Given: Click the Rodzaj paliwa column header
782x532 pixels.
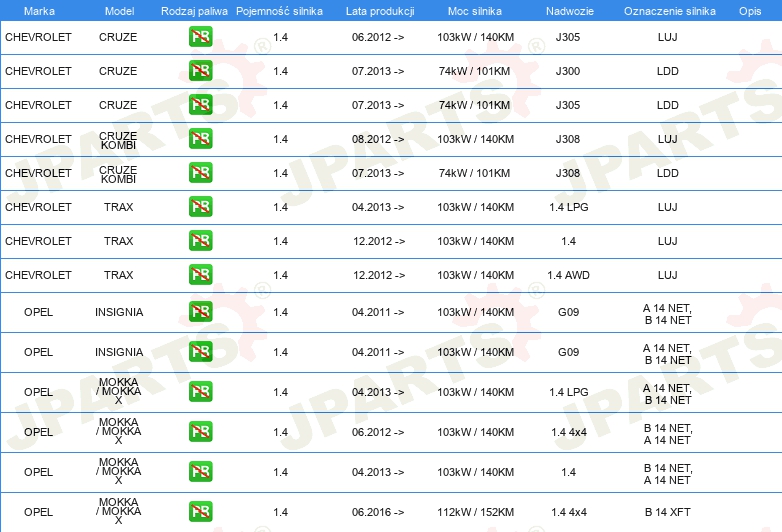Looking at the screenshot, I should tap(195, 10).
